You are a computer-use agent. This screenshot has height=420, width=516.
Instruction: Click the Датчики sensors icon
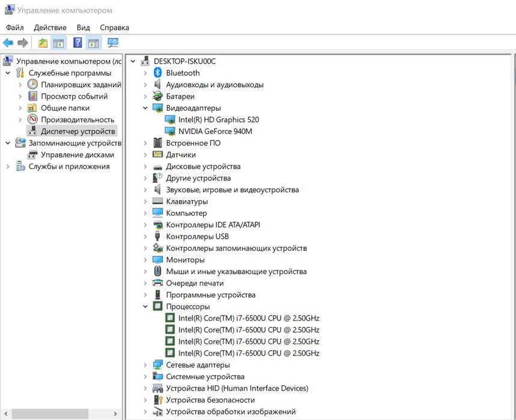(157, 154)
